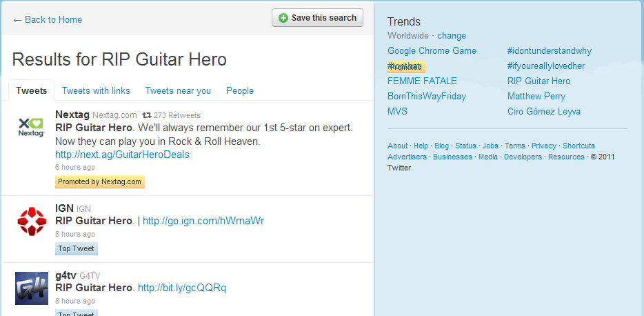This screenshot has height=316, width=644.
Task: Open the next.ag/GuitarHeroDeals link
Action: [123, 155]
